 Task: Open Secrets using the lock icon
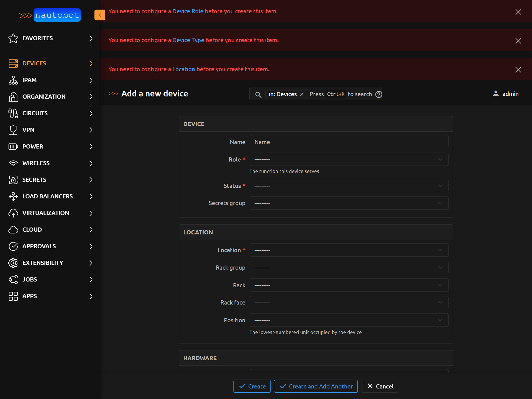coord(13,180)
